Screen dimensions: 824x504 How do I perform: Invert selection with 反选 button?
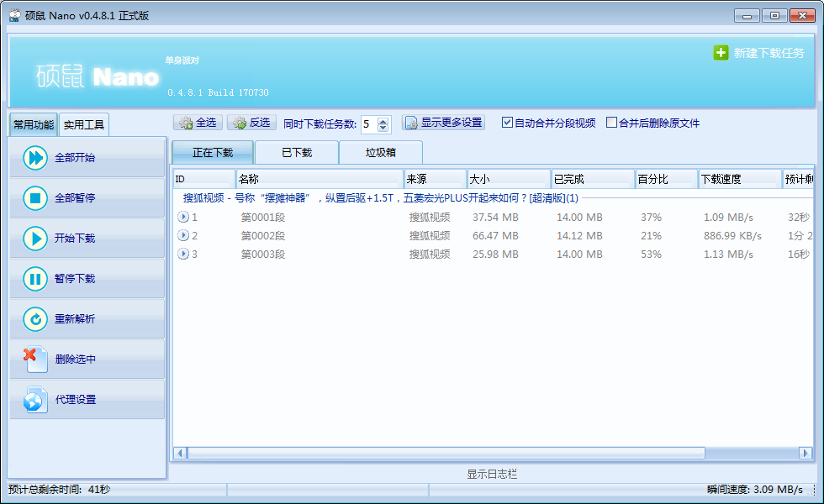251,123
